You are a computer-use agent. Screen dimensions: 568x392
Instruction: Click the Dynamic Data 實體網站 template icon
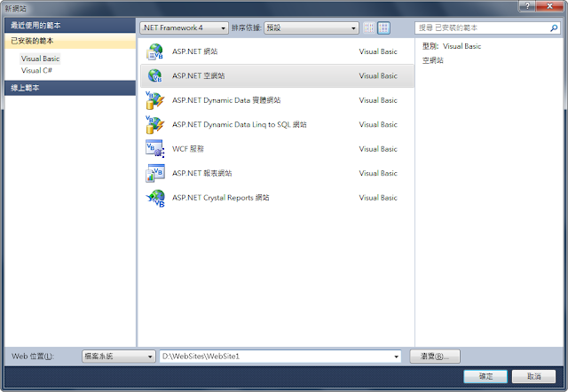pos(154,100)
